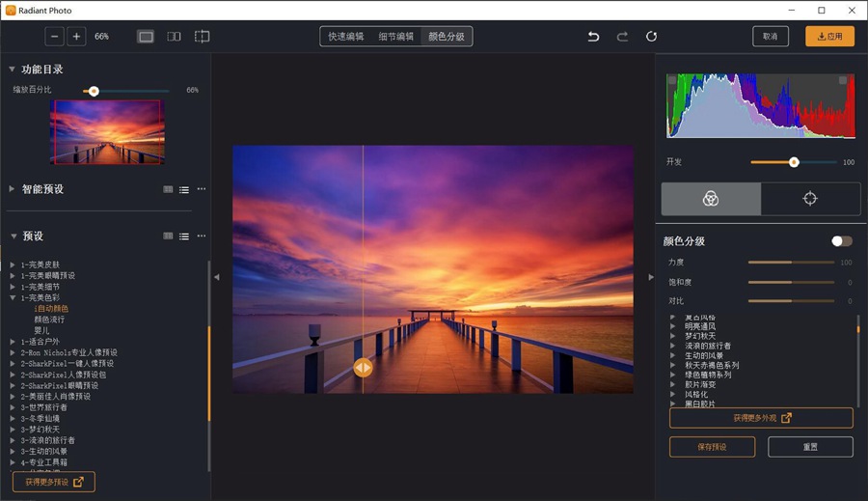
Task: Click the before/after split handle on image
Action: click(364, 368)
